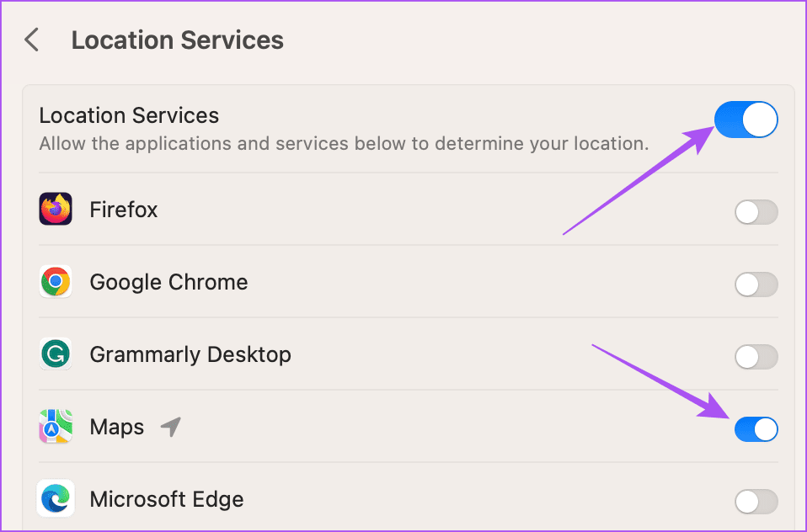The height and width of the screenshot is (532, 807).
Task: Click the Microsoft Edge app icon
Action: click(x=56, y=498)
